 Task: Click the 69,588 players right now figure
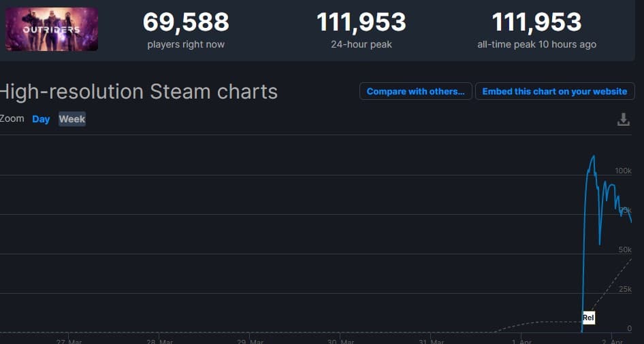pos(186,22)
